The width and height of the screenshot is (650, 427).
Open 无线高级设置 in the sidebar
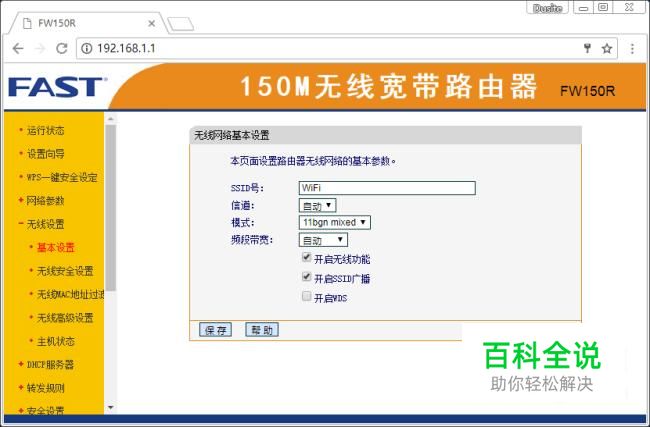point(65,318)
